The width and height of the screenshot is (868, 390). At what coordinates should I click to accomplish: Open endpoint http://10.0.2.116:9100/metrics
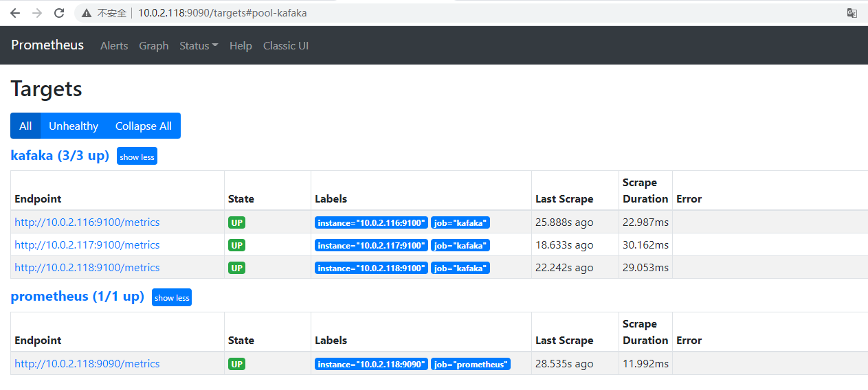tap(87, 222)
